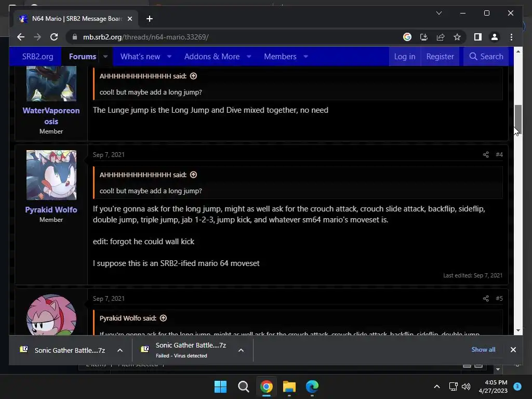Screen dimensions: 532x399
Task: Jump to quoted post in WaterVaporeonosis reply
Action: (193, 76)
